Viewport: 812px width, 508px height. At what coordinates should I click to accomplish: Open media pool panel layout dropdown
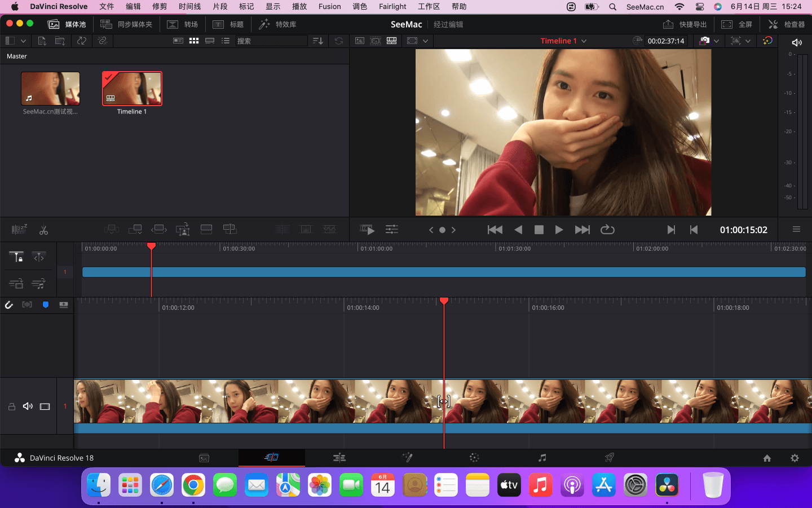tap(23, 41)
